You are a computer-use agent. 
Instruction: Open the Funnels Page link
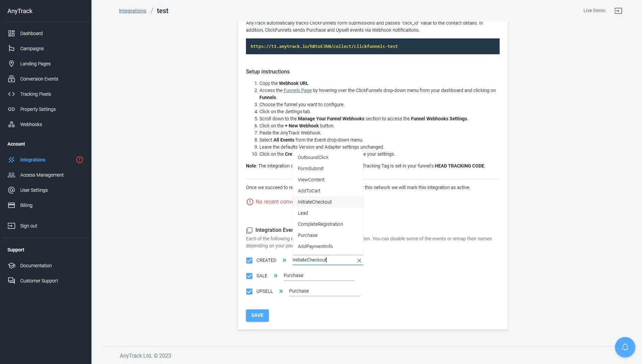tap(298, 90)
